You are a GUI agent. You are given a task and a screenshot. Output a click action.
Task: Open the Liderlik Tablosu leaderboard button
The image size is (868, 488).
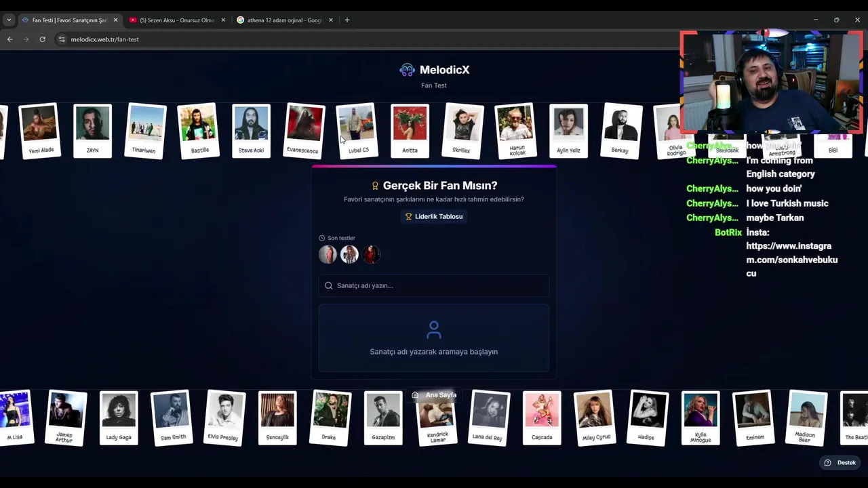434,216
